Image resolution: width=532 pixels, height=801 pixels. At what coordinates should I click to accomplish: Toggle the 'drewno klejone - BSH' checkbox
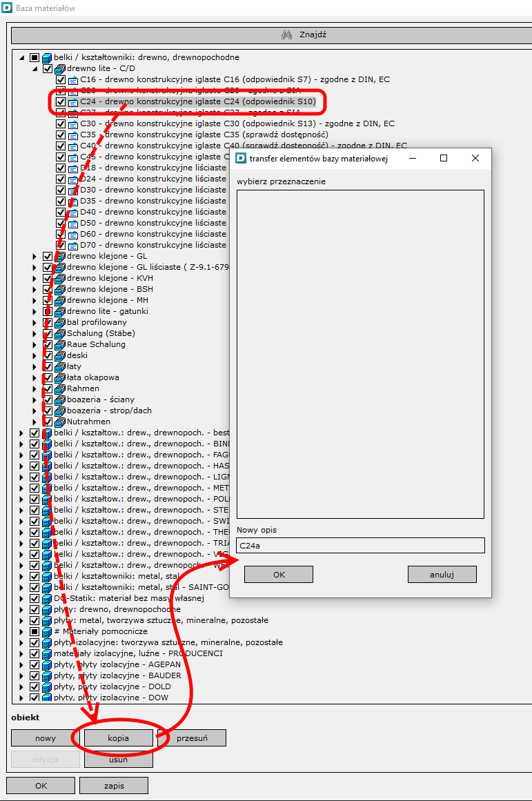coord(48,290)
